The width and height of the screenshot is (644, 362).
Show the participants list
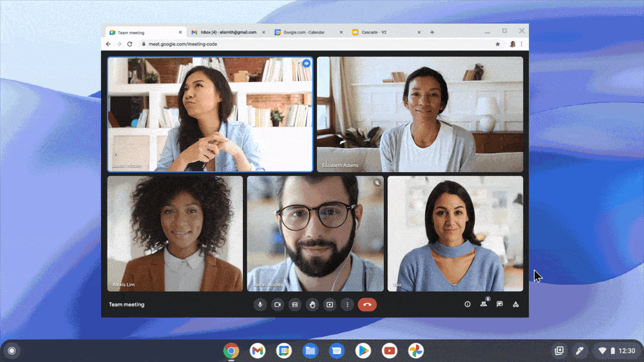pyautogui.click(x=484, y=303)
